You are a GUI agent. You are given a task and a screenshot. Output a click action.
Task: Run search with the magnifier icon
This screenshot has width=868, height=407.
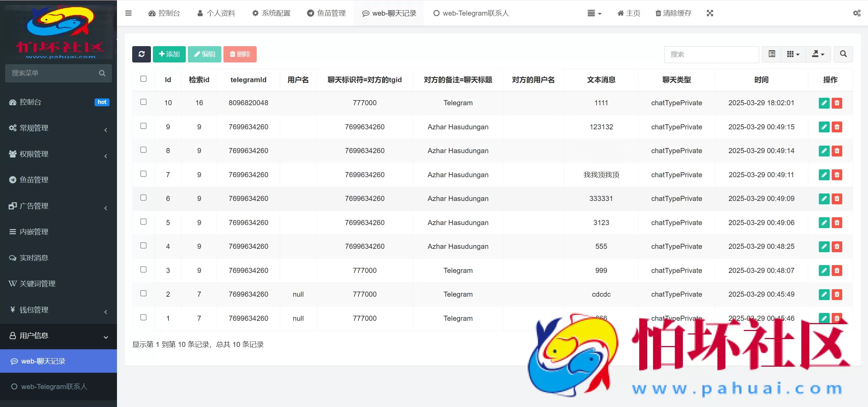tap(844, 54)
